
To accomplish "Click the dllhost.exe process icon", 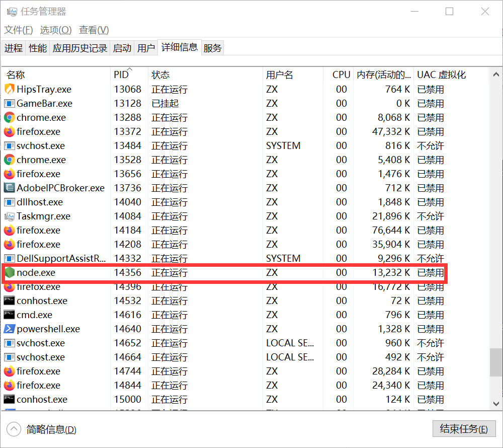I will click(x=9, y=202).
